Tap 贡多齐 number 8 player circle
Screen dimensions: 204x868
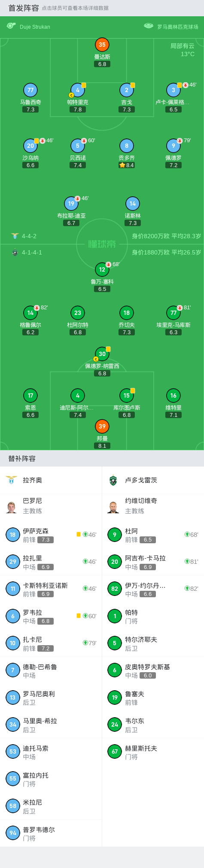coord(126,146)
